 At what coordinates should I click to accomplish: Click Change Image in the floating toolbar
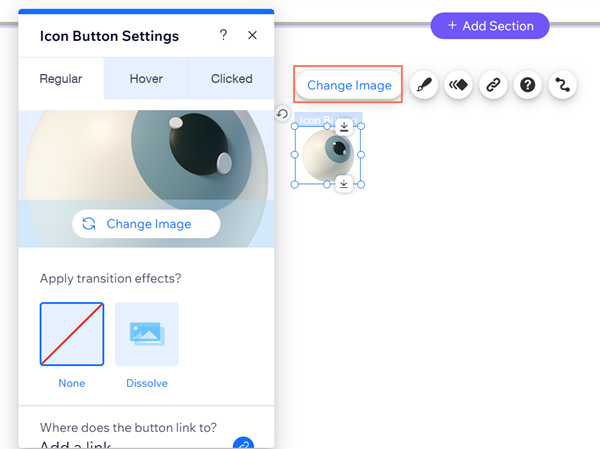(x=349, y=85)
